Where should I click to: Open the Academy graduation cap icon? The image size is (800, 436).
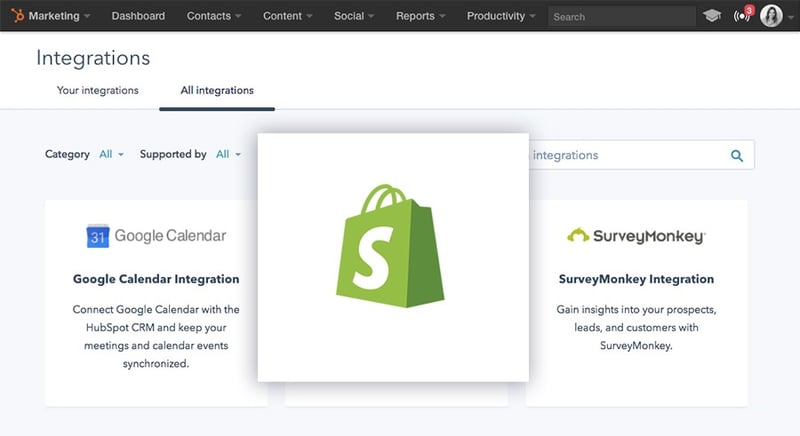pos(712,16)
